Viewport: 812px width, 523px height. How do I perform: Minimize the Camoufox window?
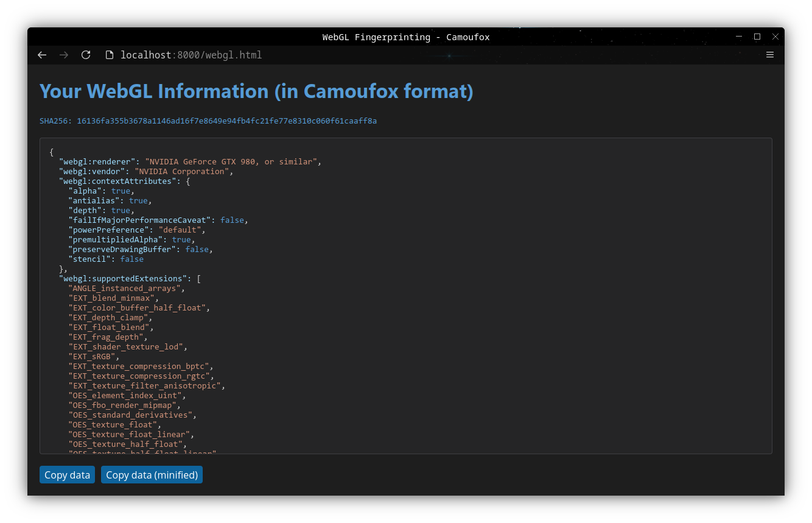click(x=739, y=37)
